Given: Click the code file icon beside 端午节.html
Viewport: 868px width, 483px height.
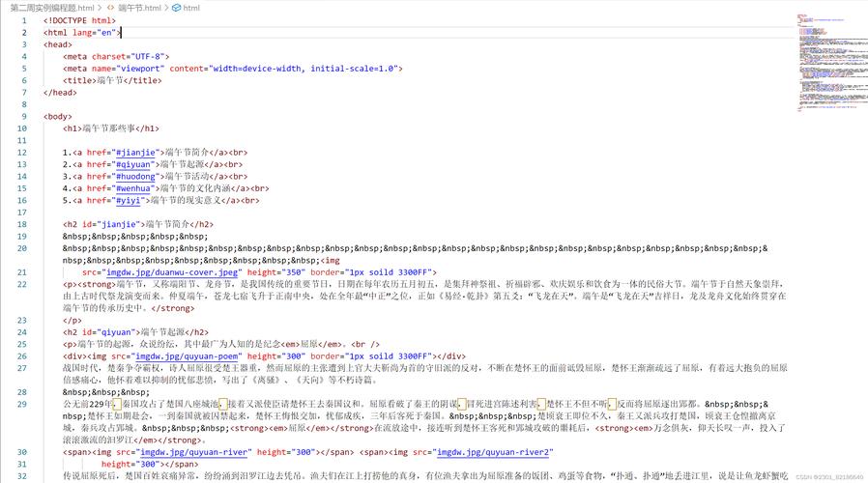Looking at the screenshot, I should [x=109, y=8].
